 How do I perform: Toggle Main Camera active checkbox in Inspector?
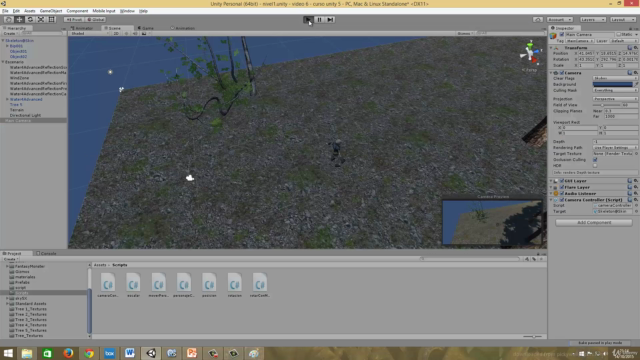point(562,35)
